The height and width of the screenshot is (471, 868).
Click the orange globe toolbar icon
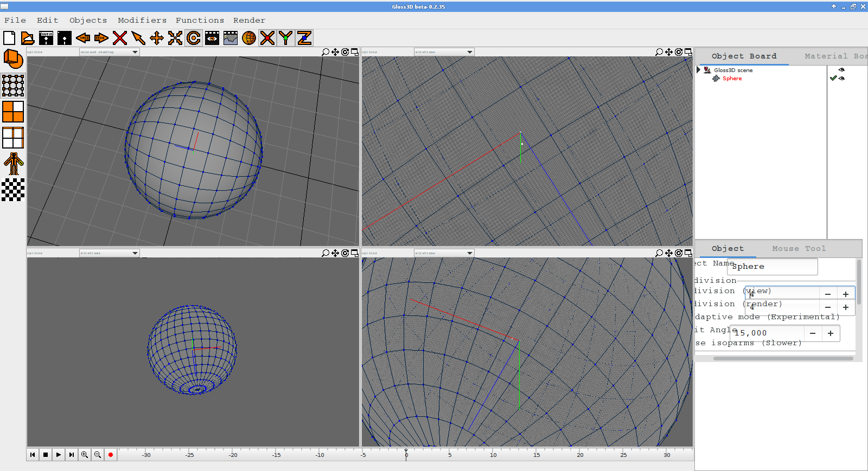(x=249, y=38)
